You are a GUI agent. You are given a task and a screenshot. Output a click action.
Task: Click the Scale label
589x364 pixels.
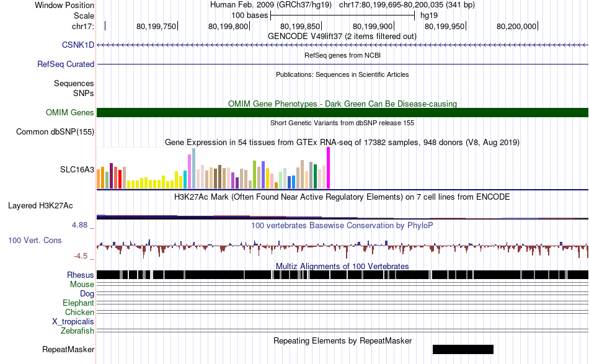[x=84, y=16]
